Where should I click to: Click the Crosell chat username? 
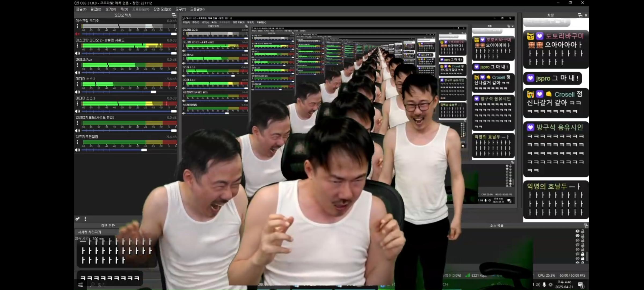click(x=565, y=95)
